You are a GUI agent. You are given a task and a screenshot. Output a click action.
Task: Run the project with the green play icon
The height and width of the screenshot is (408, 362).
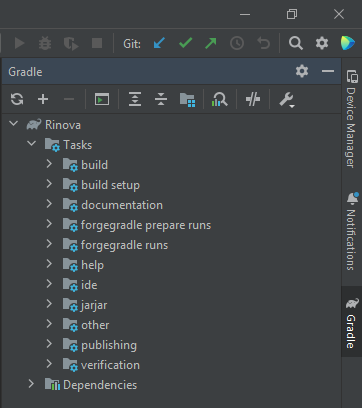point(19,43)
